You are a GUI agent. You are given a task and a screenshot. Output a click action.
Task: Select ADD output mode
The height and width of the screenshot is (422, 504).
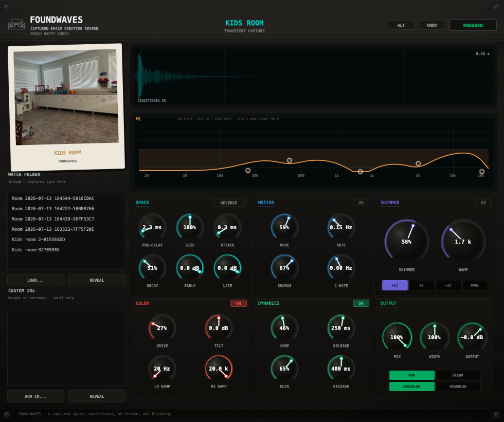(x=412, y=375)
